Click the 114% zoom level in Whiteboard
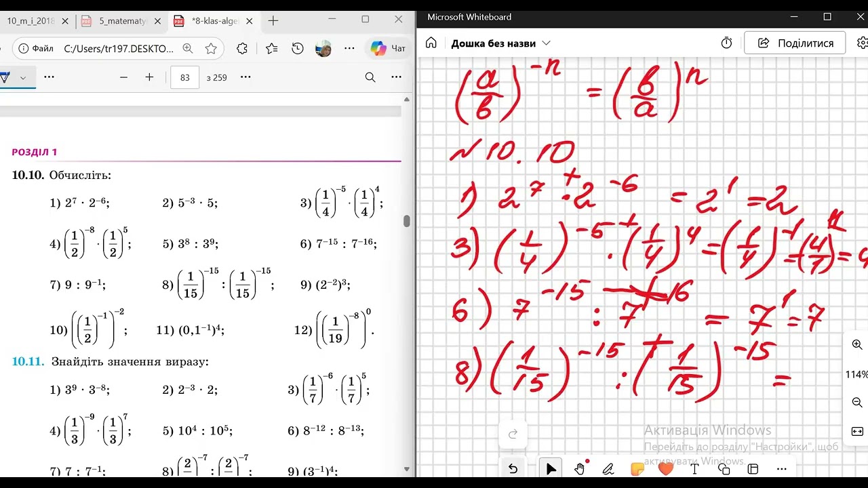This screenshot has width=868, height=488. [x=856, y=374]
